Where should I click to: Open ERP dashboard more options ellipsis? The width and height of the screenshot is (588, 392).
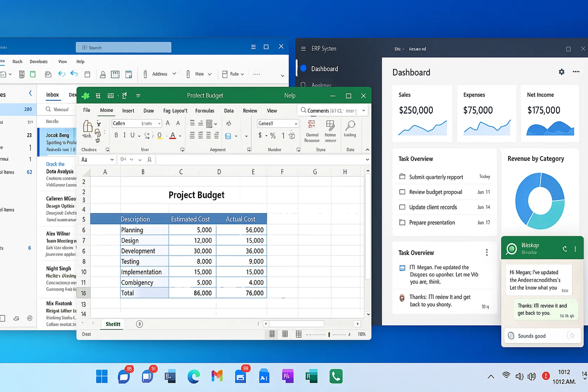[576, 72]
